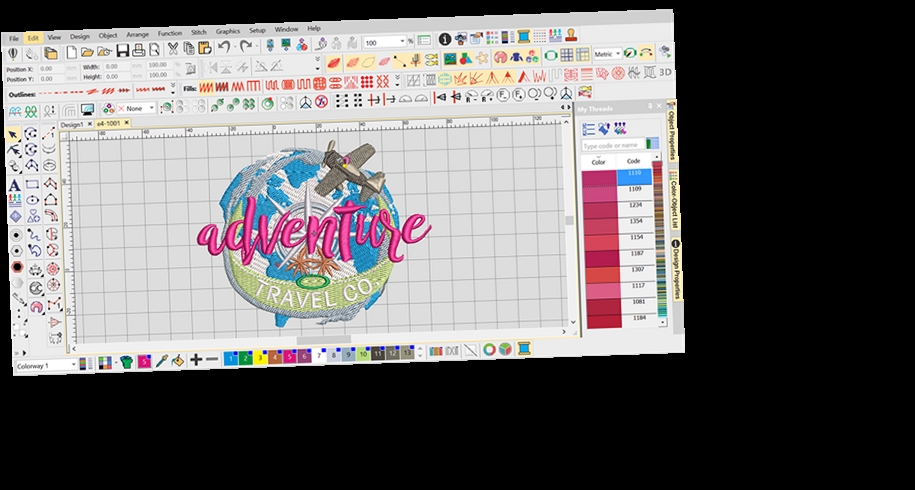Open the Metric measurement units dropdown
The image size is (915, 490).
pyautogui.click(x=618, y=53)
